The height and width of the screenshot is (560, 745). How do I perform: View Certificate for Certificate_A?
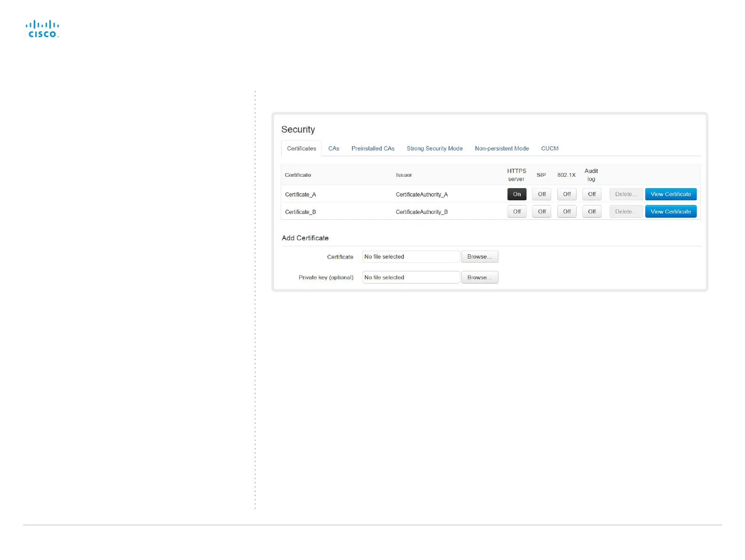point(671,194)
